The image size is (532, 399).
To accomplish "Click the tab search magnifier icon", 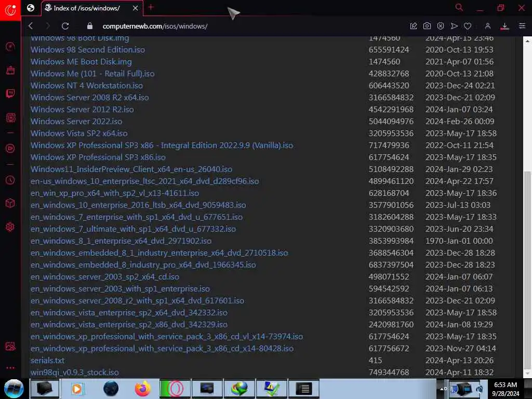I will pyautogui.click(x=459, y=7).
